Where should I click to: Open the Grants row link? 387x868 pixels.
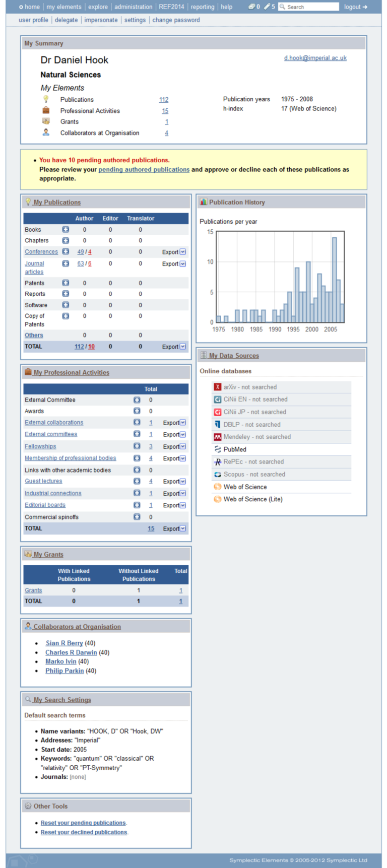click(x=33, y=590)
